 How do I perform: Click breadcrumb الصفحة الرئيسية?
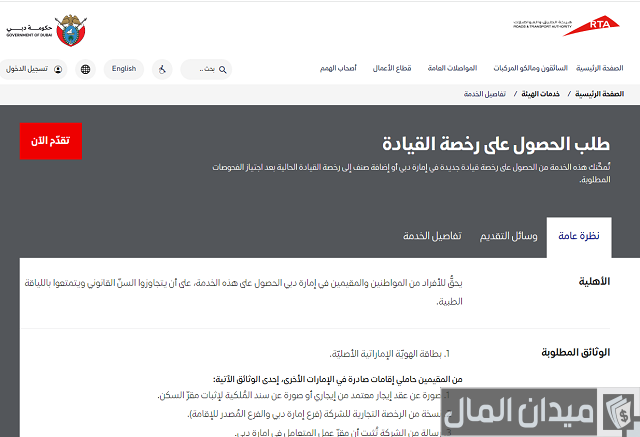click(x=599, y=94)
